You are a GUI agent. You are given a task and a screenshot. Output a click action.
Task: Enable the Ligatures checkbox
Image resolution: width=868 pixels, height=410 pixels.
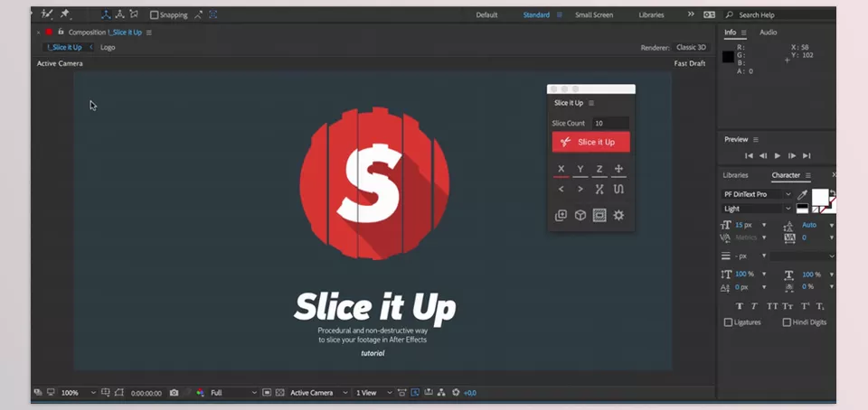[729, 322]
